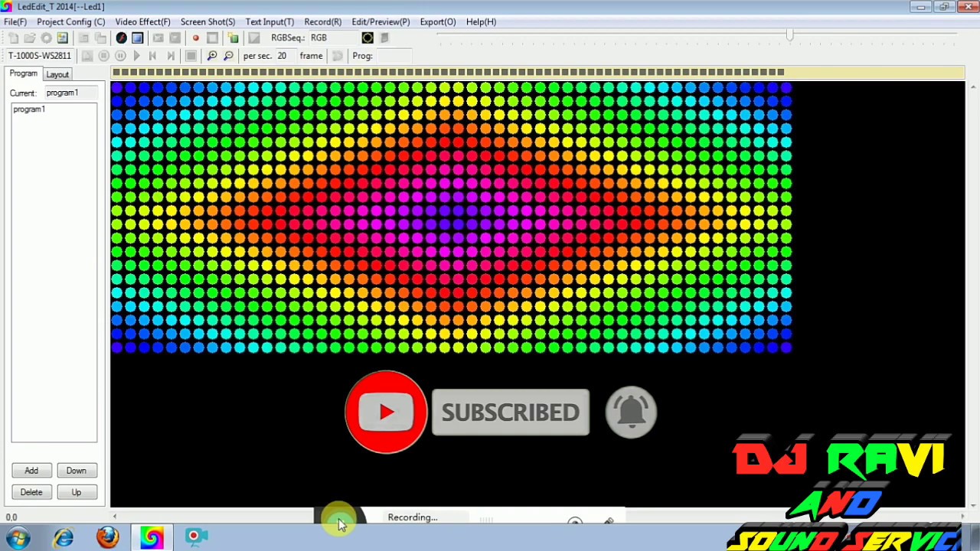980x551 pixels.
Task: Open the Text Input(T) menu
Action: [269, 21]
